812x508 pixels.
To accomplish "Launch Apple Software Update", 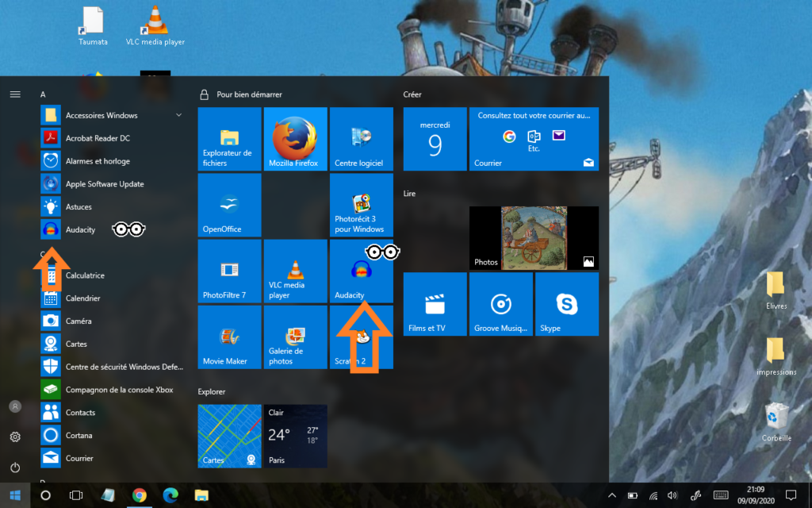I will [x=112, y=184].
